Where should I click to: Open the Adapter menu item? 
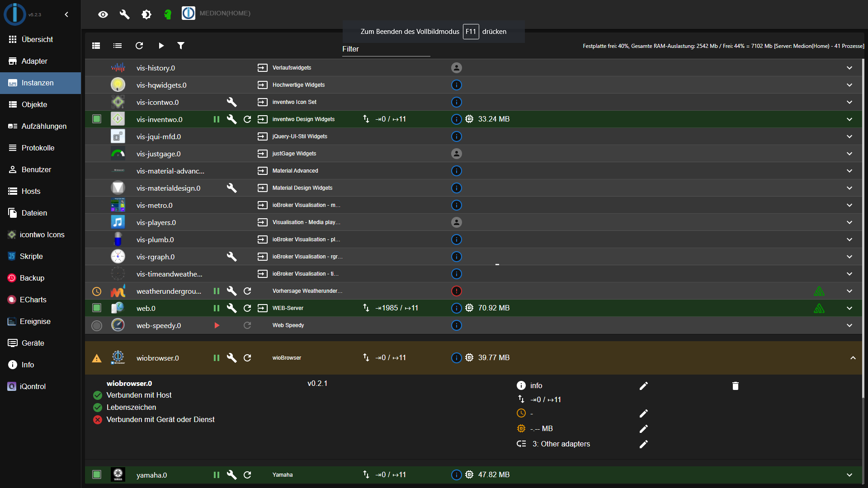(x=40, y=61)
